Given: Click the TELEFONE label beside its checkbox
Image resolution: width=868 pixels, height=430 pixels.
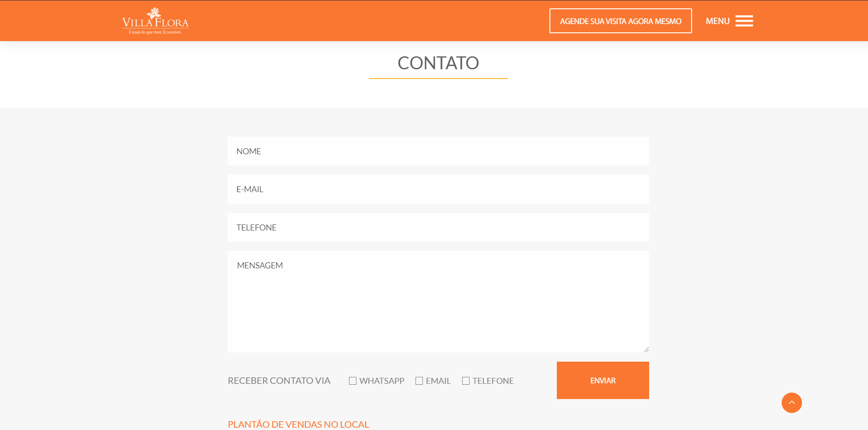Looking at the screenshot, I should pos(493,381).
